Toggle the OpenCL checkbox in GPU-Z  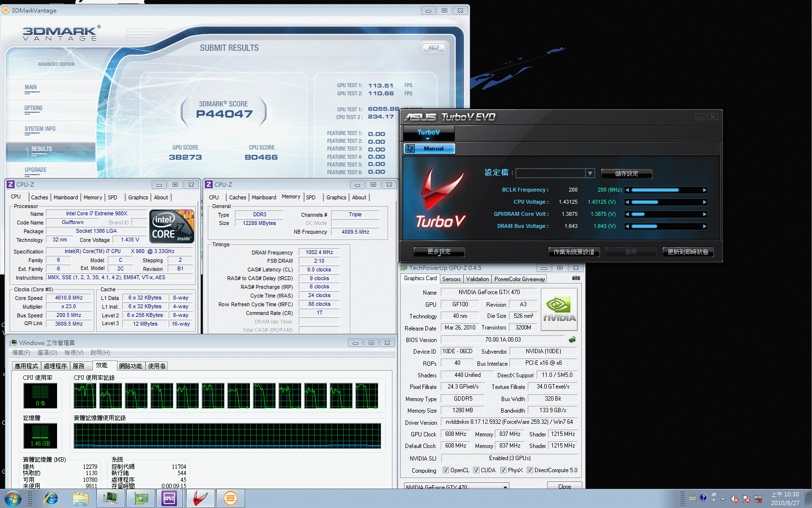coord(446,470)
